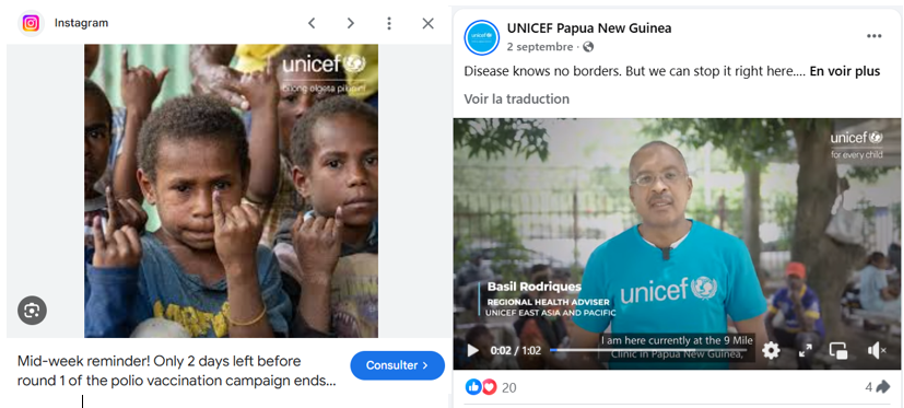Seek in the video progress bar
Screen dimensions: 904x408
point(649,350)
